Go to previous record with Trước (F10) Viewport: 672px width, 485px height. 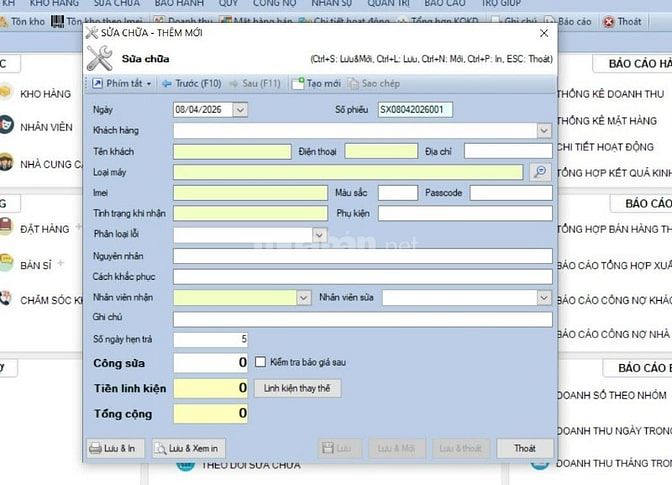tap(192, 84)
